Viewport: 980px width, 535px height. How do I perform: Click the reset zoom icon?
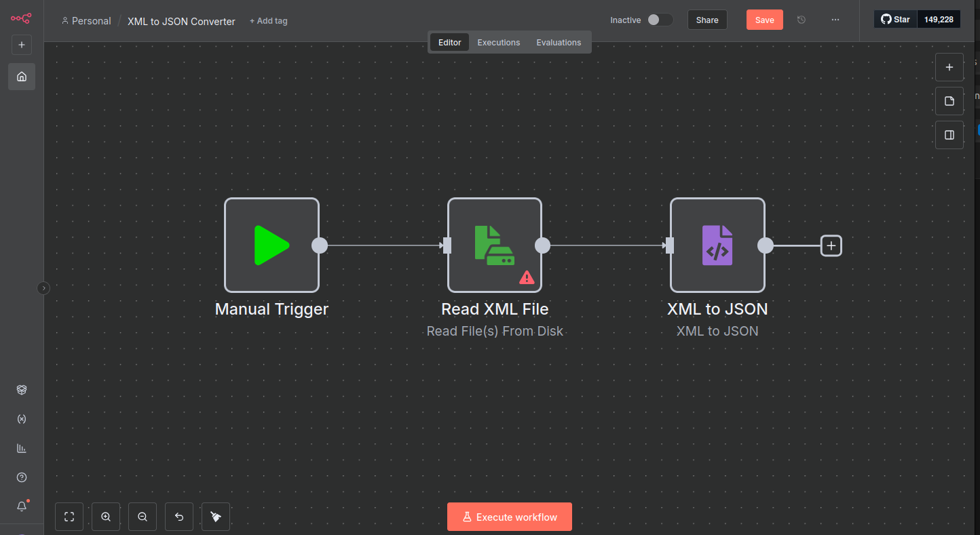pyautogui.click(x=179, y=517)
